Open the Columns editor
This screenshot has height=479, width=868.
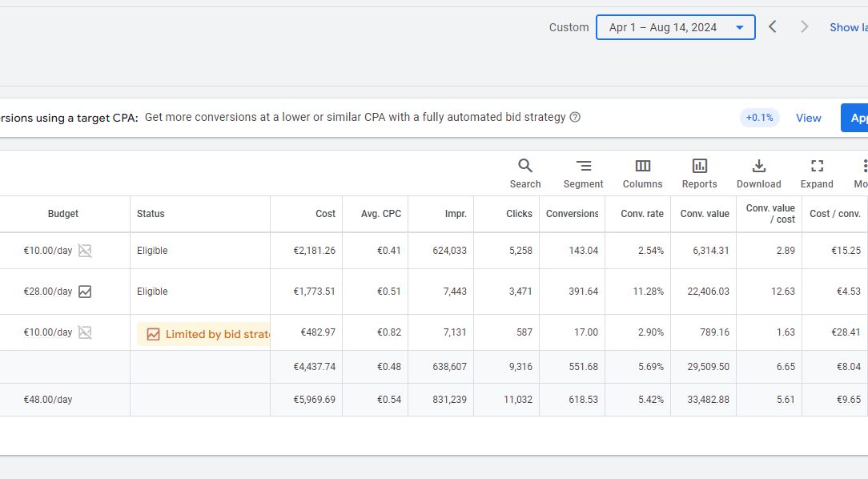click(x=642, y=173)
